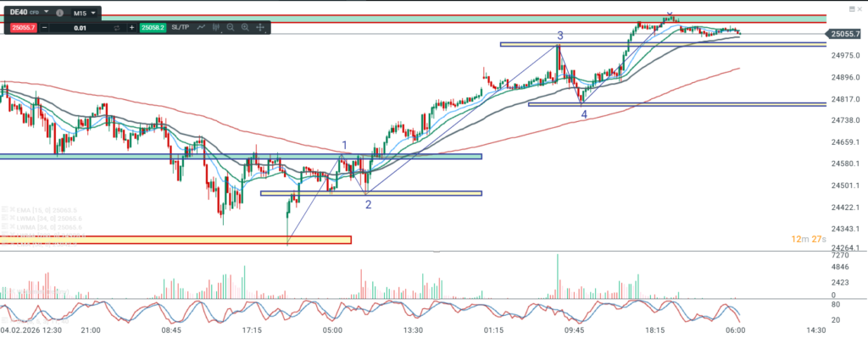868x343 pixels.
Task: Toggle the SL/TP settings
Action: coord(181,28)
